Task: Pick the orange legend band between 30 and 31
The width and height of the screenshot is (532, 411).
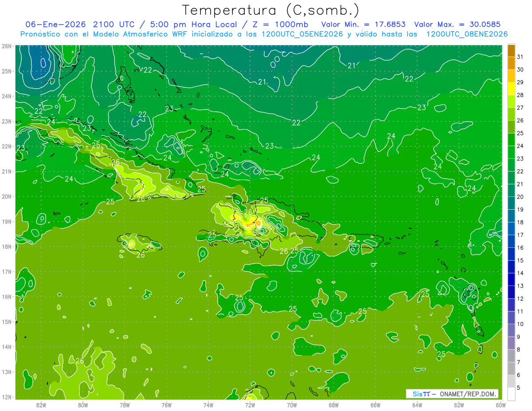Action: [511, 63]
